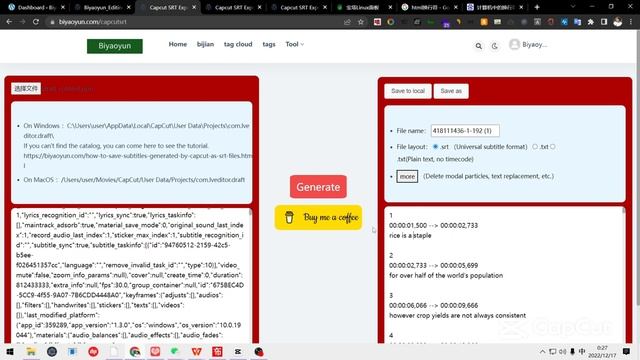Show hidden system tray icons

[x=542, y=351]
